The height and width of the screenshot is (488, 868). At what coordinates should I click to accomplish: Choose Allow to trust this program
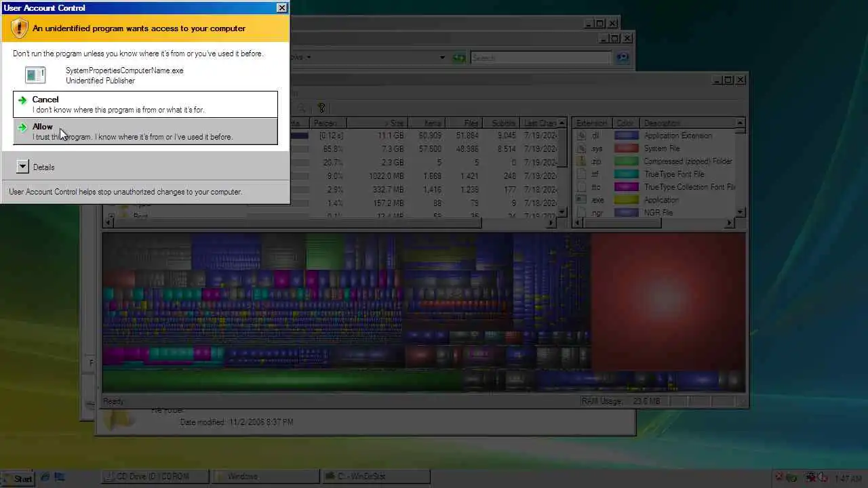tap(145, 131)
